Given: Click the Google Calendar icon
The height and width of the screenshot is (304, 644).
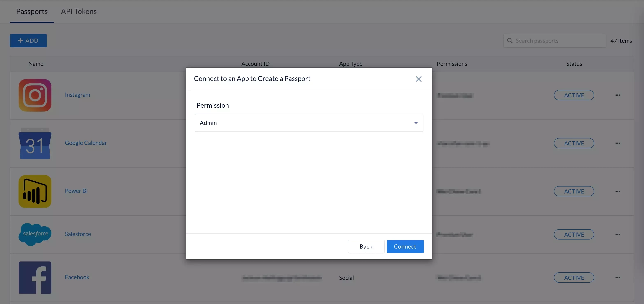Looking at the screenshot, I should 35,144.
